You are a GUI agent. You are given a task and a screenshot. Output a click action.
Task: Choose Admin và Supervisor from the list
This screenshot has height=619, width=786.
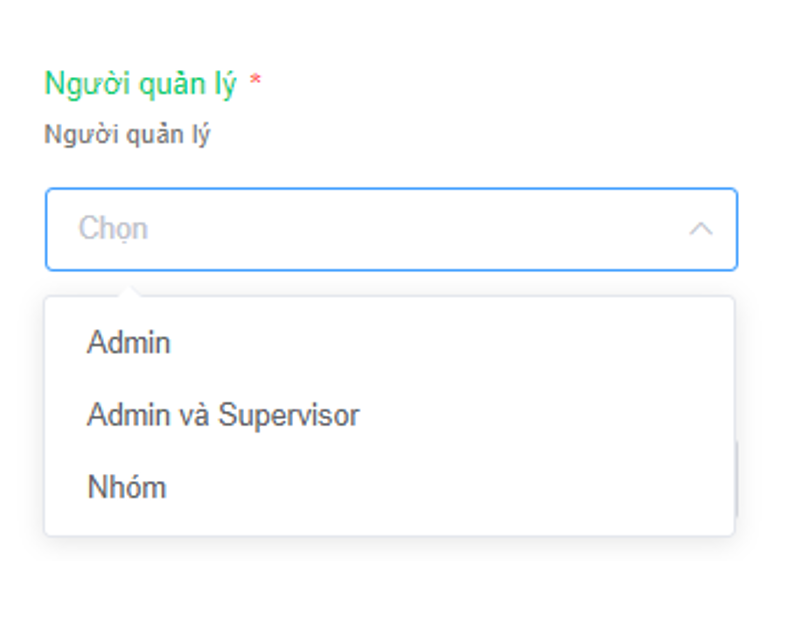[x=222, y=415]
